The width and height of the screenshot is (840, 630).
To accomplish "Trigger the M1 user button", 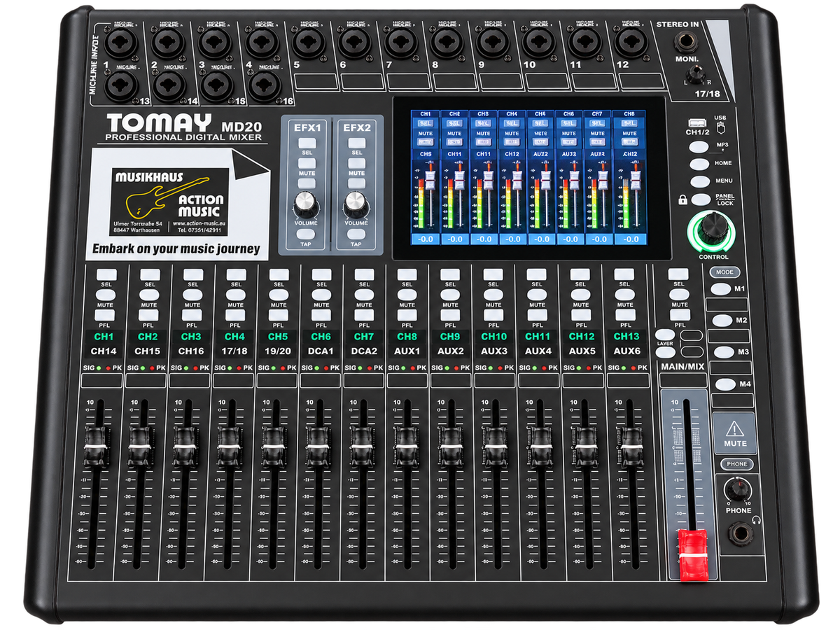I will click(x=721, y=288).
